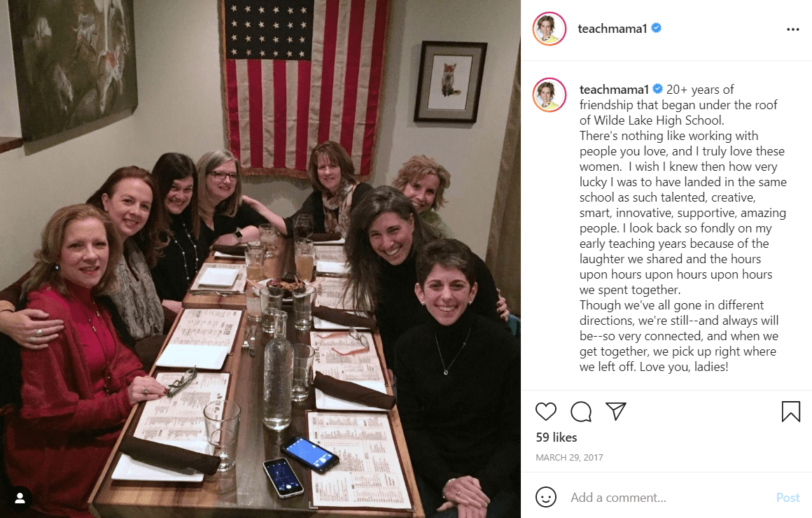
Task: Click the verified badge in the post header
Action: click(x=657, y=29)
